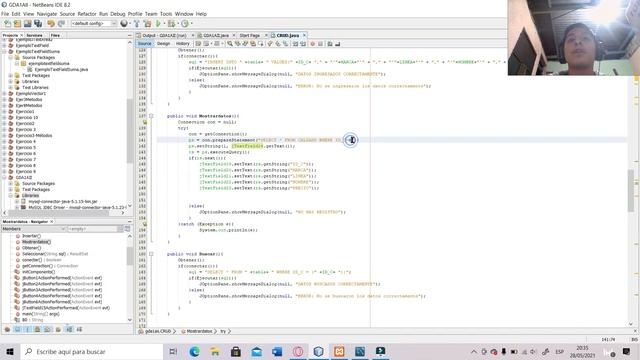640x360 pixels.
Task: Select EjemploTextFieldSuma.java file in tree
Action: point(61,69)
